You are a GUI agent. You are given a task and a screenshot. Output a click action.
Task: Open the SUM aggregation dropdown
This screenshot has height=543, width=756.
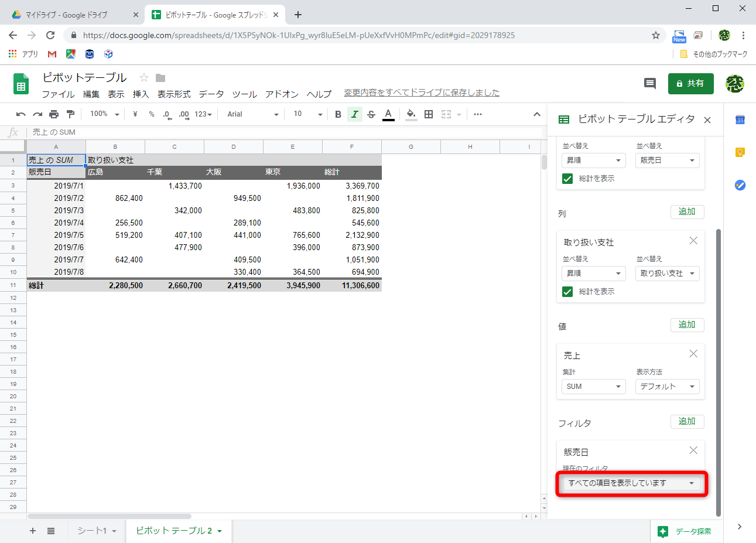point(593,386)
